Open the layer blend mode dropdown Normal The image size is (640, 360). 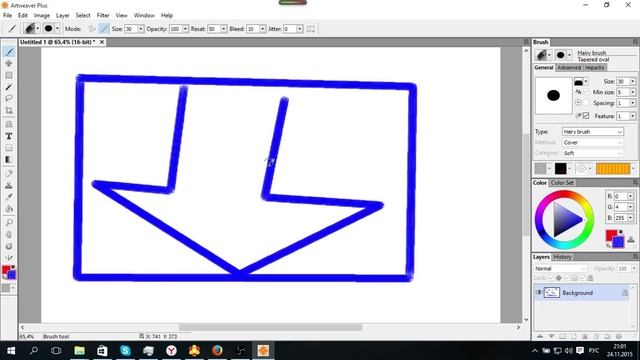[x=560, y=269]
